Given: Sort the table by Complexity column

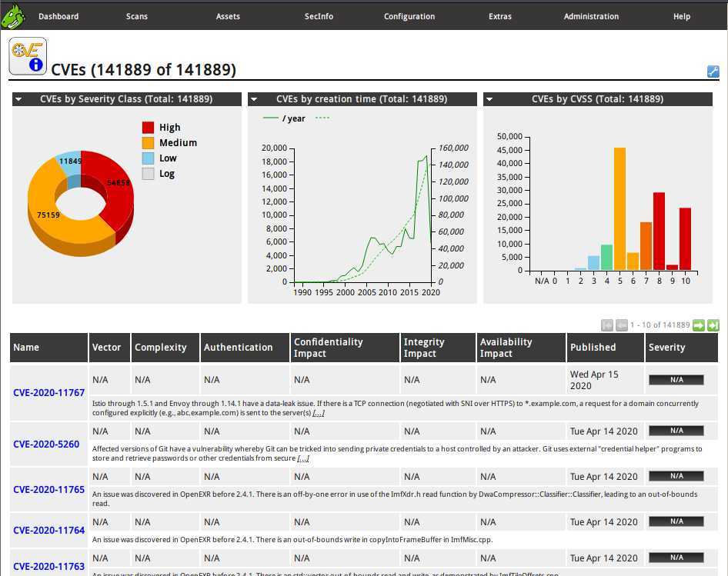Looking at the screenshot, I should 161,347.
